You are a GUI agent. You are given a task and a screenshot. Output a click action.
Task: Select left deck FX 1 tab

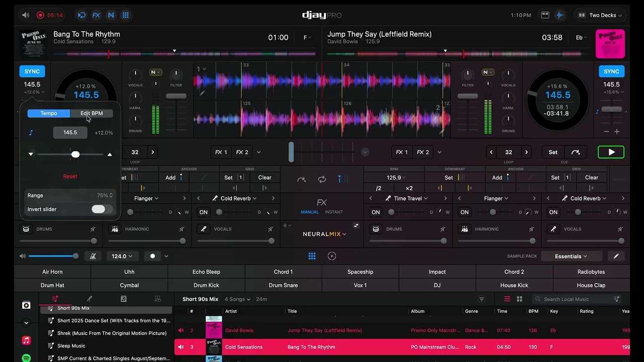click(x=221, y=152)
